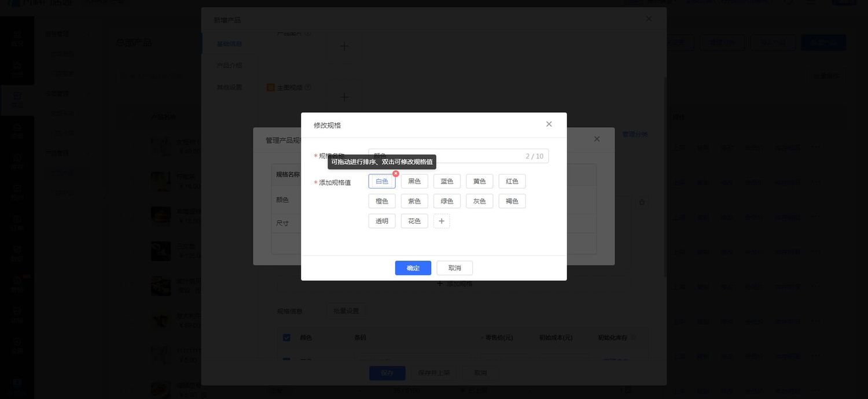Open the 产品介绍 tab in 新增产品
Image resolution: width=868 pixels, height=399 pixels.
229,65
